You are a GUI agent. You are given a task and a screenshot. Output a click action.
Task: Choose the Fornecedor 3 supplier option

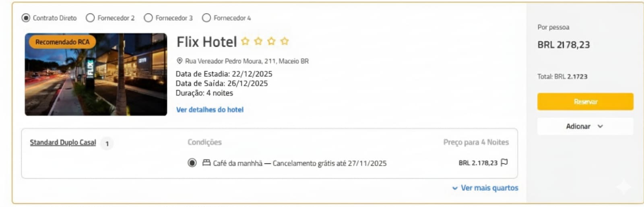point(149,18)
